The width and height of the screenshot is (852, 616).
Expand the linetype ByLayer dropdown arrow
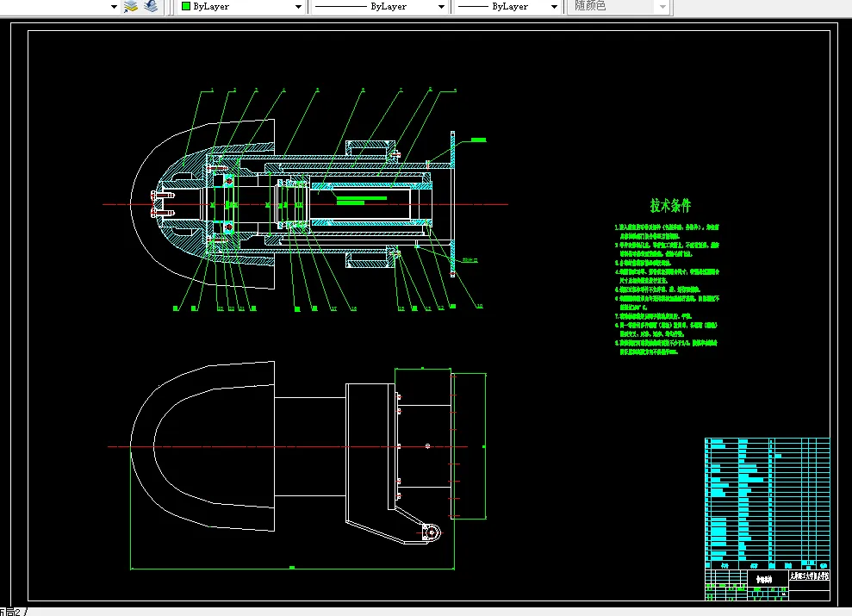point(441,7)
